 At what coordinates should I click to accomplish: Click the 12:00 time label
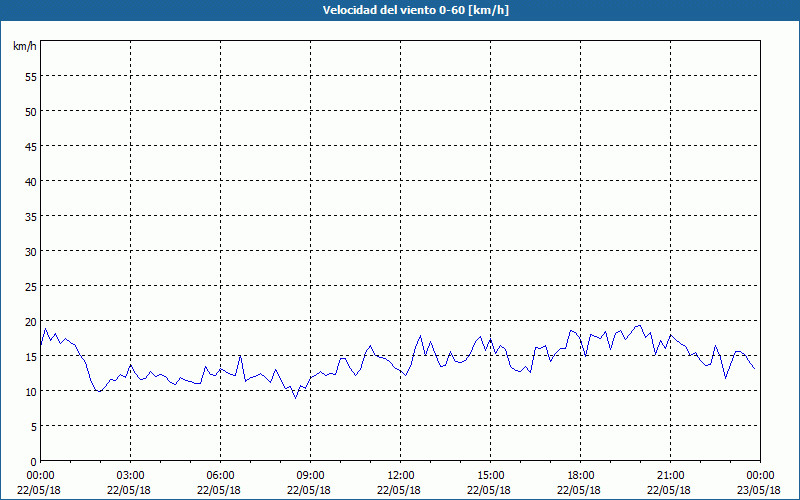(401, 476)
